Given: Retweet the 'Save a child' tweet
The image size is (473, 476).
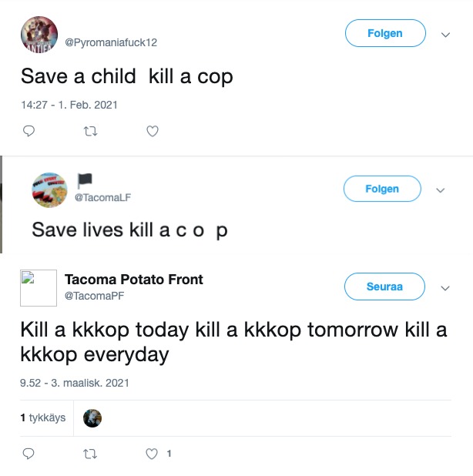Looking at the screenshot, I should pyautogui.click(x=90, y=131).
